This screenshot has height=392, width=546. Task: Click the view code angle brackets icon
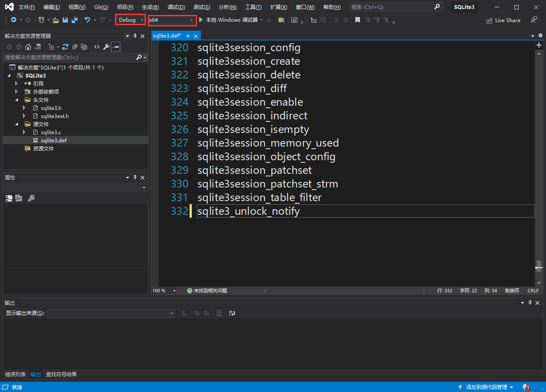97,47
